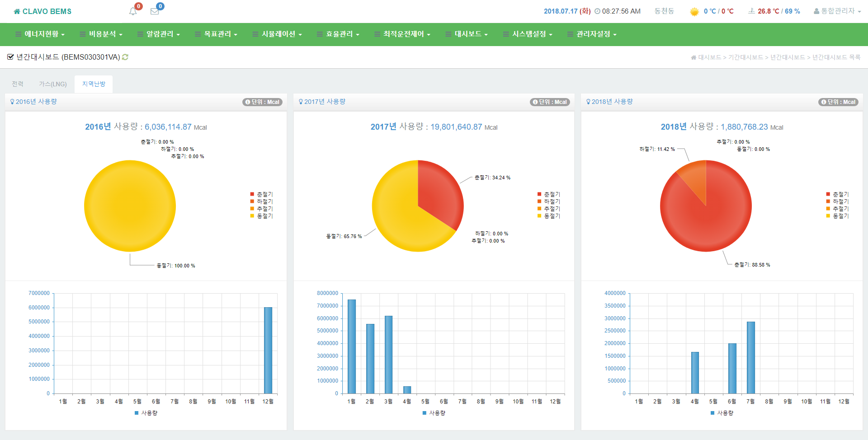
Task: Open the 대시보드 menu
Action: pos(467,34)
